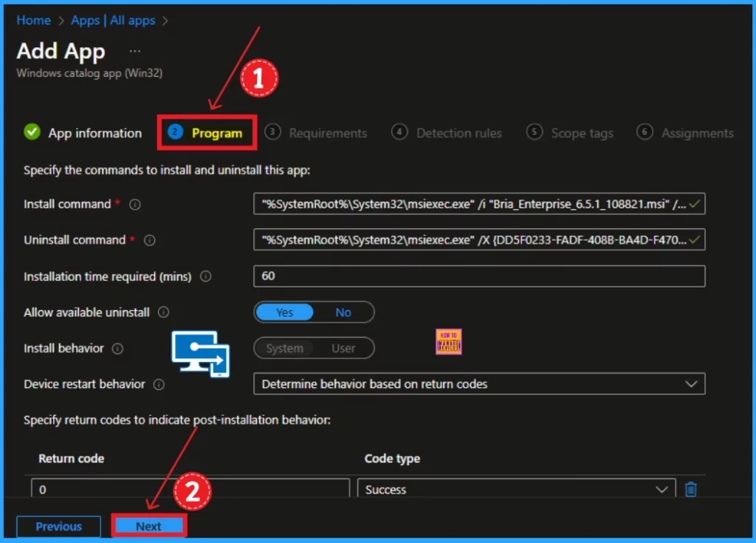Click info icon beside Install command
This screenshot has width=756, height=543.
coord(135,205)
